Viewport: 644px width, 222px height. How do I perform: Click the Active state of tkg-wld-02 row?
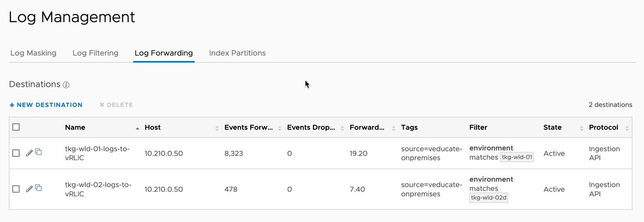[554, 189]
